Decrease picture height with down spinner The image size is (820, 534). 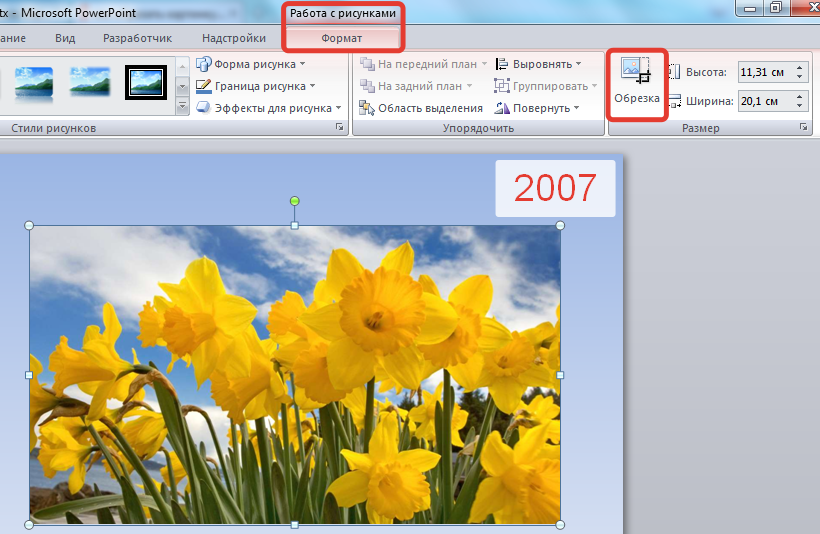point(800,77)
